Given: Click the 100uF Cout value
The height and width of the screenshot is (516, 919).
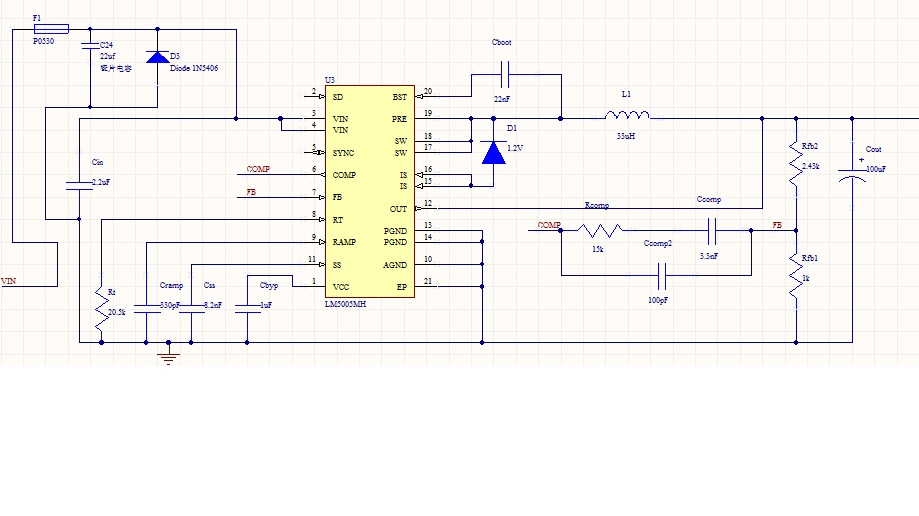Looking at the screenshot, I should (x=876, y=169).
